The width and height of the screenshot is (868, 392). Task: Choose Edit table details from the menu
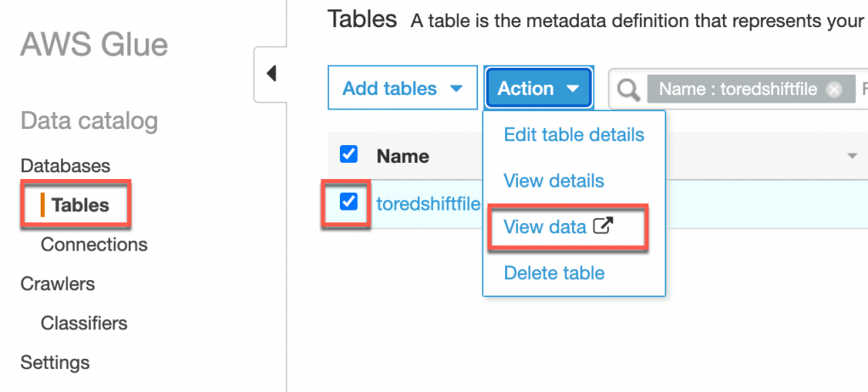[x=574, y=135]
